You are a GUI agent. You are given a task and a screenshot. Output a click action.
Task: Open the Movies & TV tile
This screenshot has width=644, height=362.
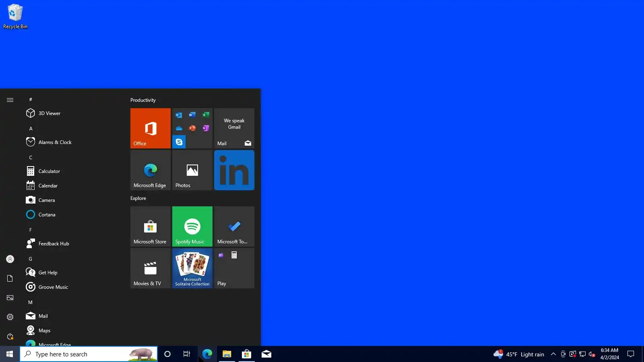(x=151, y=268)
